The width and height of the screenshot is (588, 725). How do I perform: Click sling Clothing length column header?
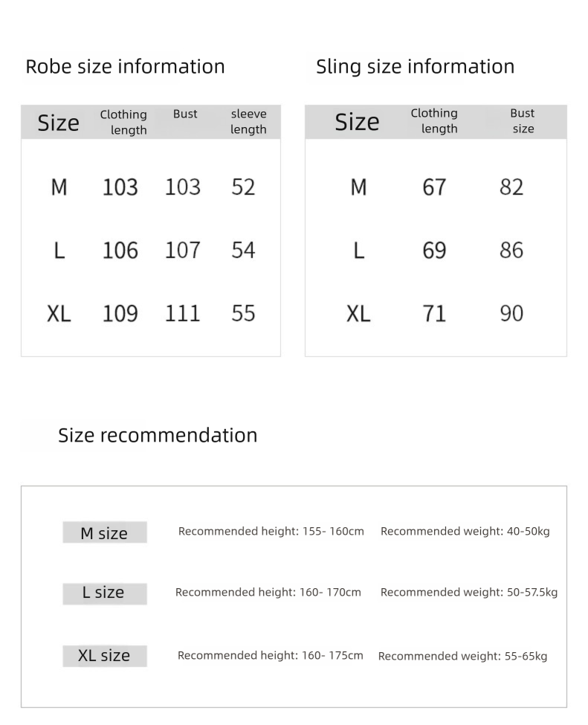point(435,120)
